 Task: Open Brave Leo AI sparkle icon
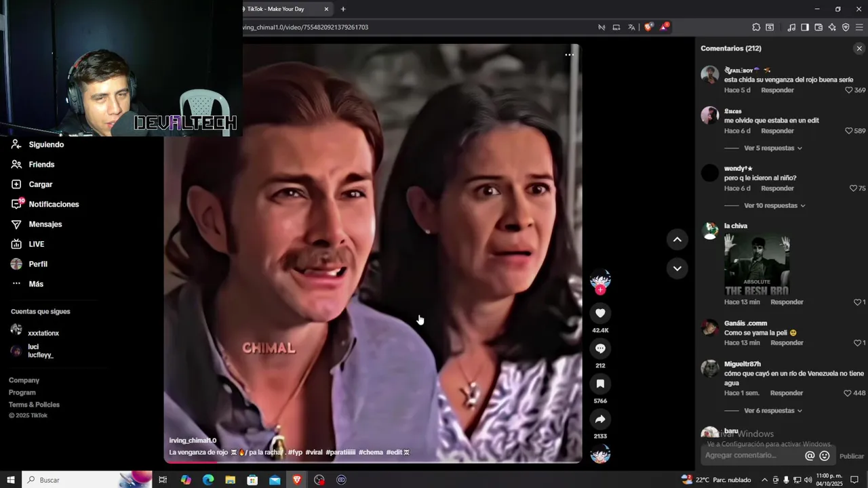click(832, 27)
